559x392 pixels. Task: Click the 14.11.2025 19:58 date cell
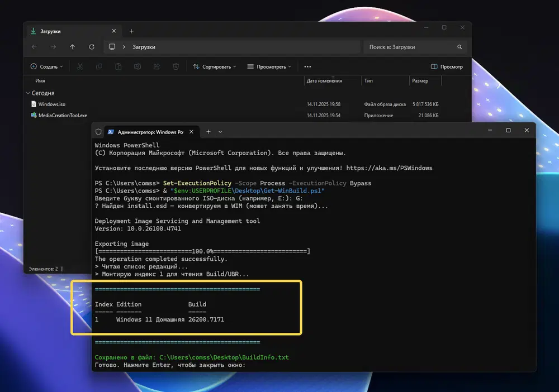(323, 104)
